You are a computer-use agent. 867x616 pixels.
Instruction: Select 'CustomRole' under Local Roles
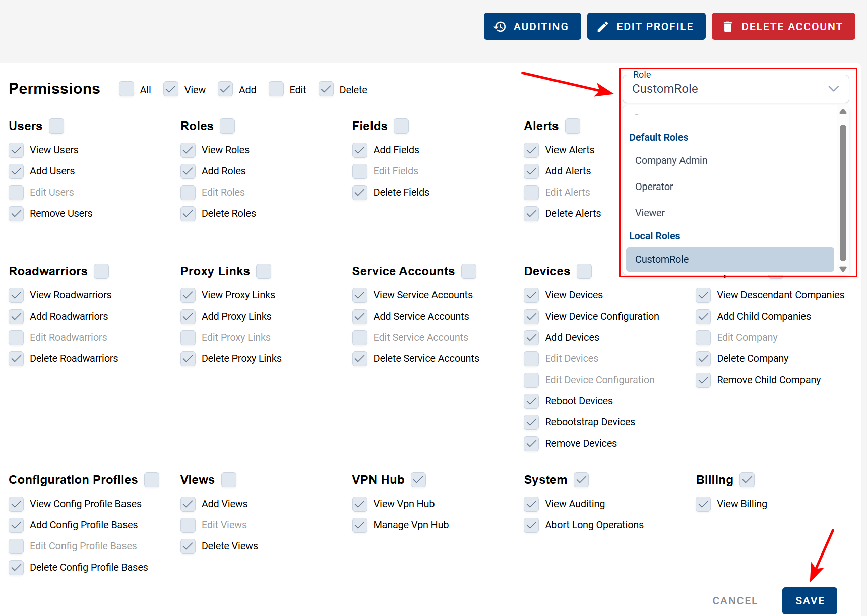coord(662,259)
